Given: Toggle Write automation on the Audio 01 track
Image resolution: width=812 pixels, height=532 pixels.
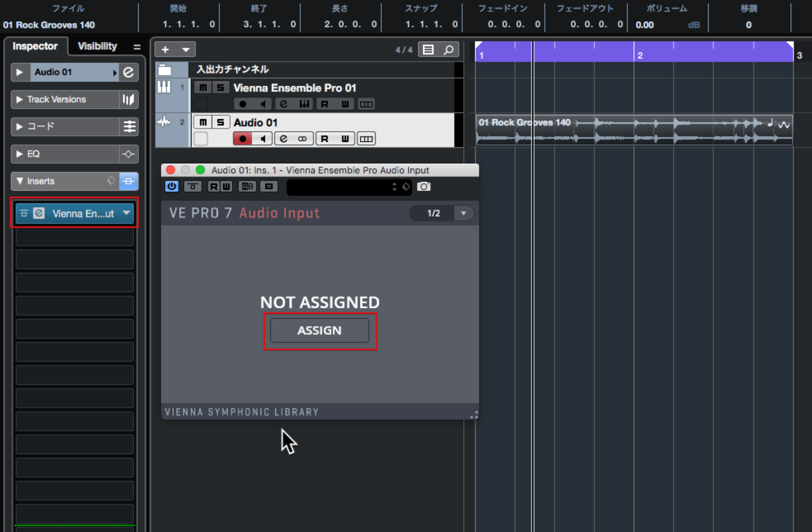Looking at the screenshot, I should click(x=345, y=139).
